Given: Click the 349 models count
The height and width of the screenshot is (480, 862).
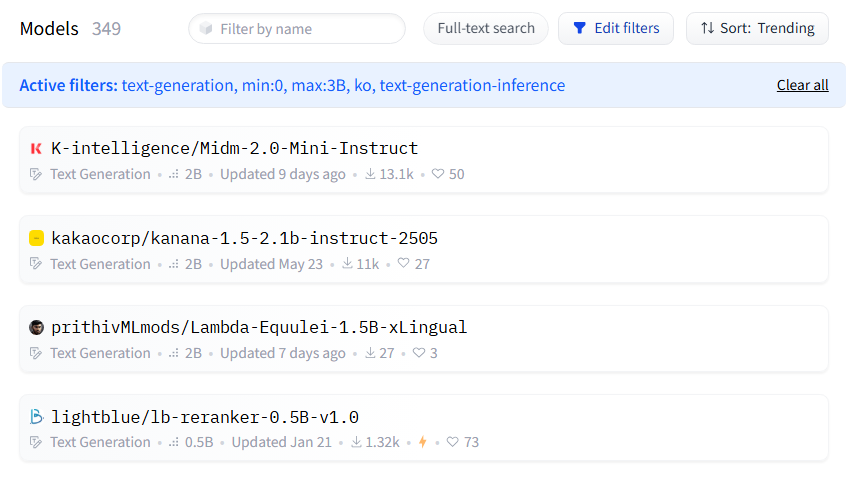Looking at the screenshot, I should [x=106, y=29].
